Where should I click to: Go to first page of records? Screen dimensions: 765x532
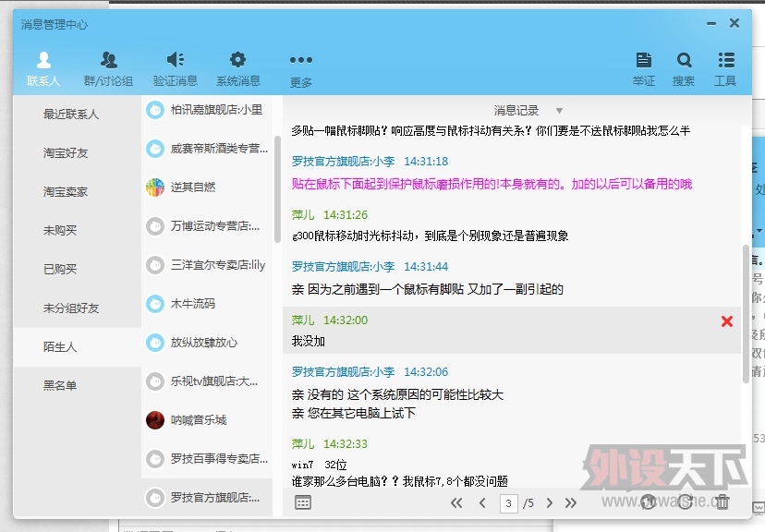(456, 502)
